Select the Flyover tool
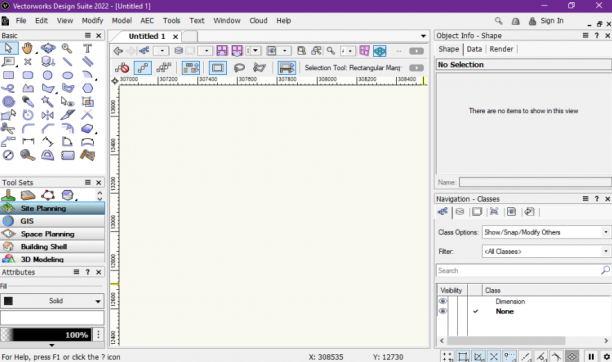Viewport: 612px width, 362px height. click(x=48, y=48)
